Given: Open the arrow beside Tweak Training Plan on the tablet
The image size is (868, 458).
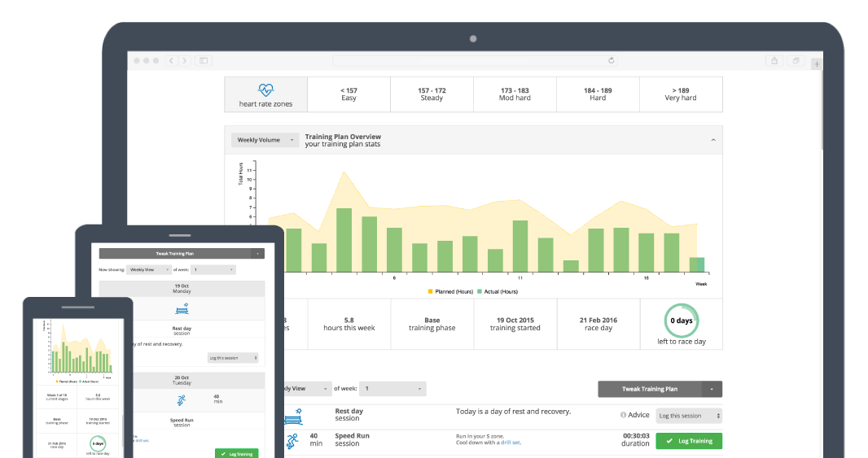Looking at the screenshot, I should (x=257, y=253).
